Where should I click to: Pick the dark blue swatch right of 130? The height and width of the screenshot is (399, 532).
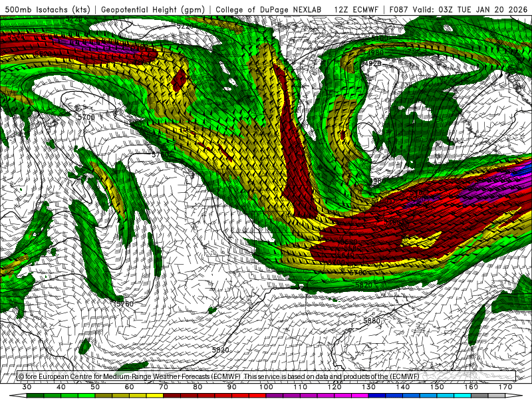[x=377, y=396]
